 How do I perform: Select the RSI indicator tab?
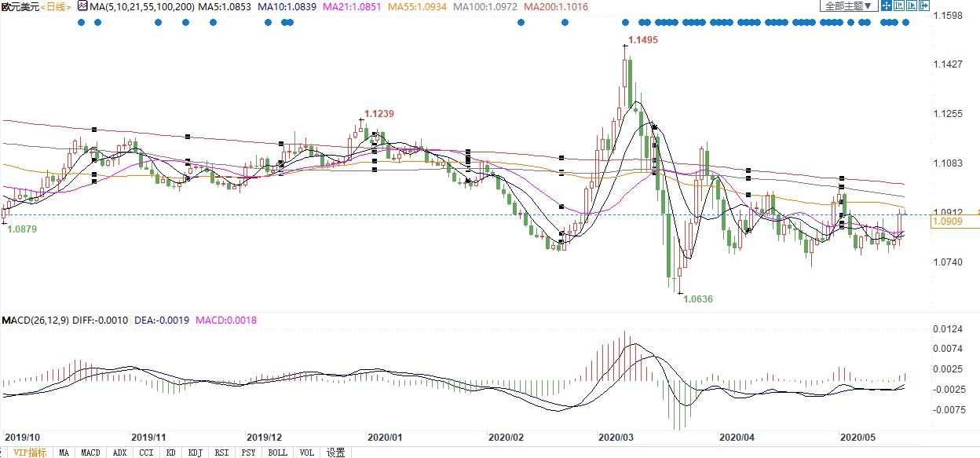[x=221, y=453]
